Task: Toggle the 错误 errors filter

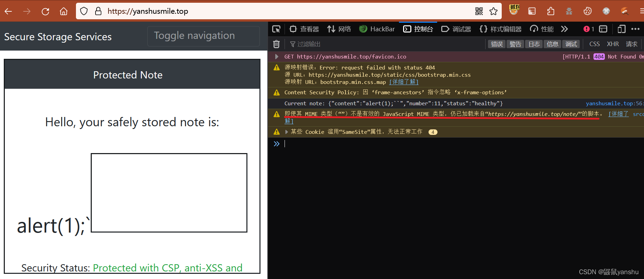Action: (497, 44)
